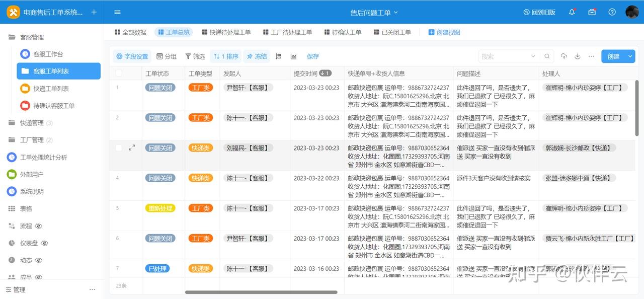Click the yellow 重新处理 status tag
The width and height of the screenshot is (644, 299).
[160, 208]
